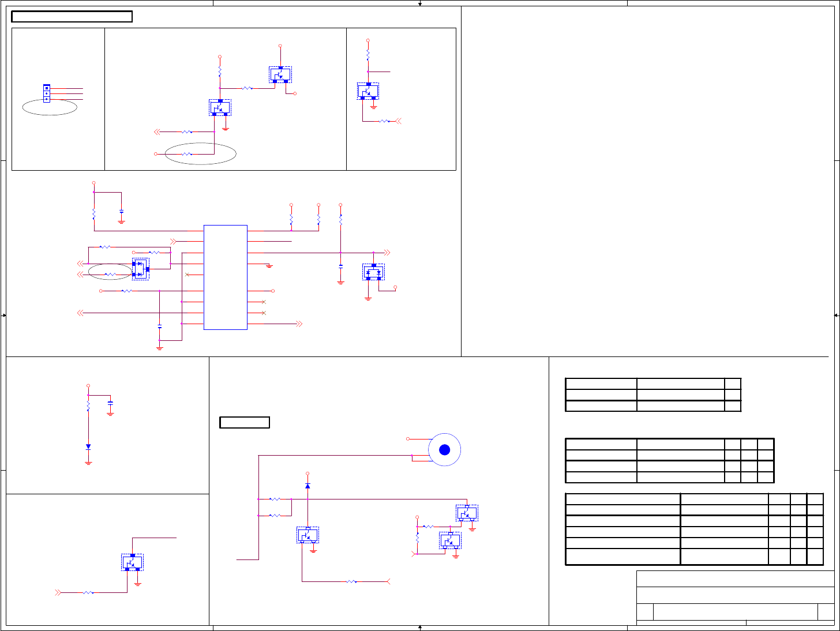The height and width of the screenshot is (631, 840).
Task: Select the three-pin connector header symbol
Action: tap(47, 93)
